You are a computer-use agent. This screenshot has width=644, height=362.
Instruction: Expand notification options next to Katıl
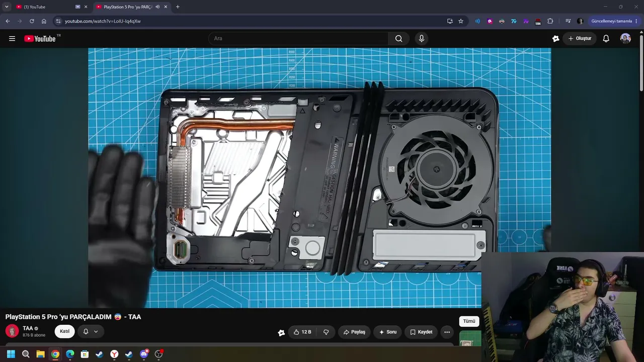[91, 332]
